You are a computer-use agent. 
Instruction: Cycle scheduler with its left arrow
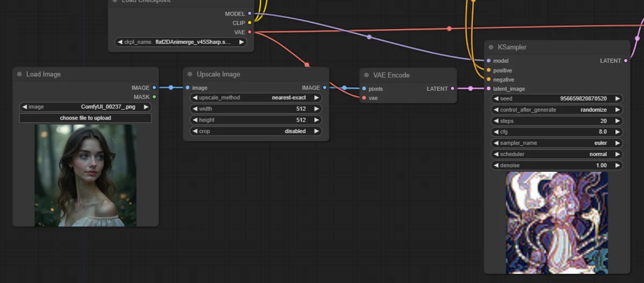496,154
